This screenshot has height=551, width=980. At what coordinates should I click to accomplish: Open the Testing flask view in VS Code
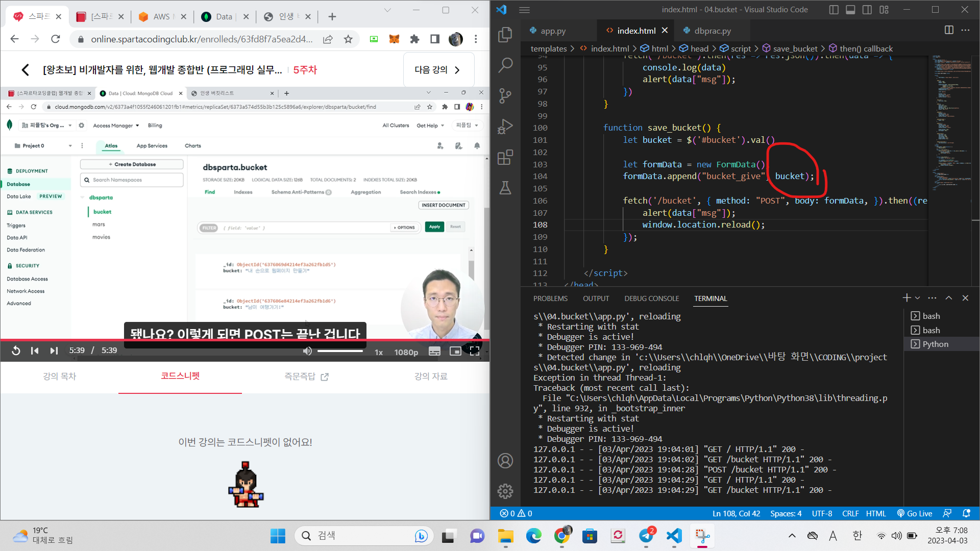(x=505, y=188)
